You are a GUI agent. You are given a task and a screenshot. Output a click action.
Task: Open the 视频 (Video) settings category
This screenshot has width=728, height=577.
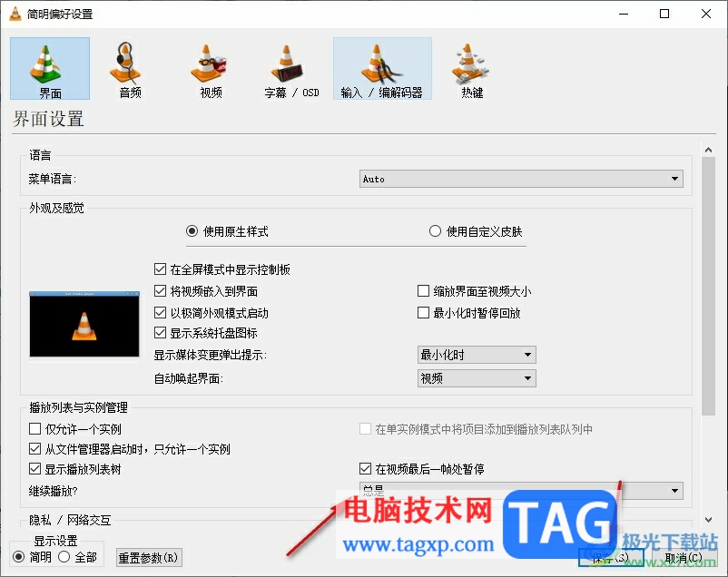211,69
